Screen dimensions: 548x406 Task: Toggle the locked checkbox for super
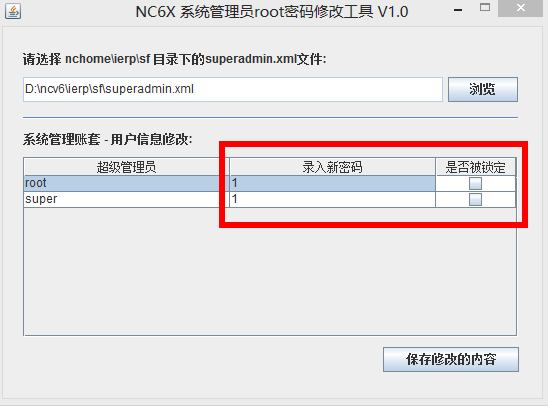(475, 200)
